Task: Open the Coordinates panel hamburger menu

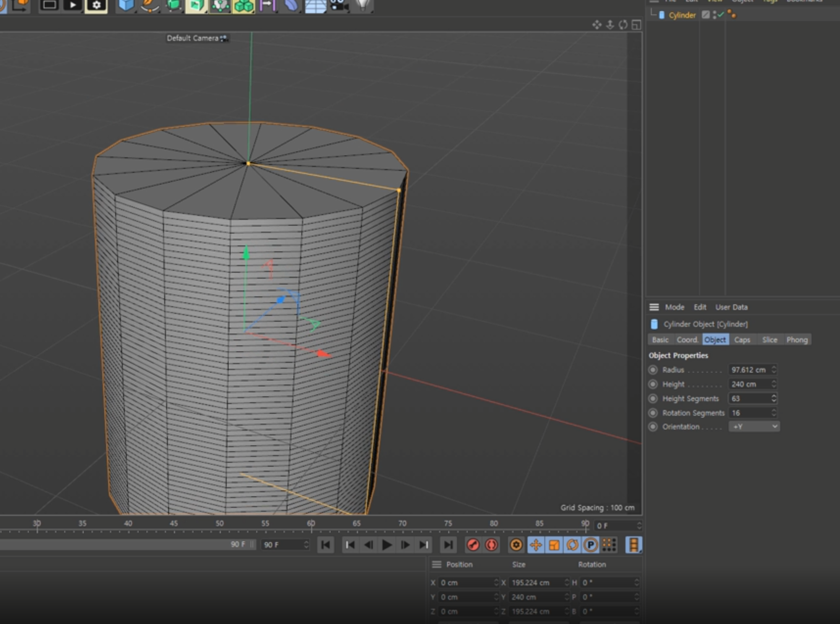Action: pyautogui.click(x=436, y=564)
